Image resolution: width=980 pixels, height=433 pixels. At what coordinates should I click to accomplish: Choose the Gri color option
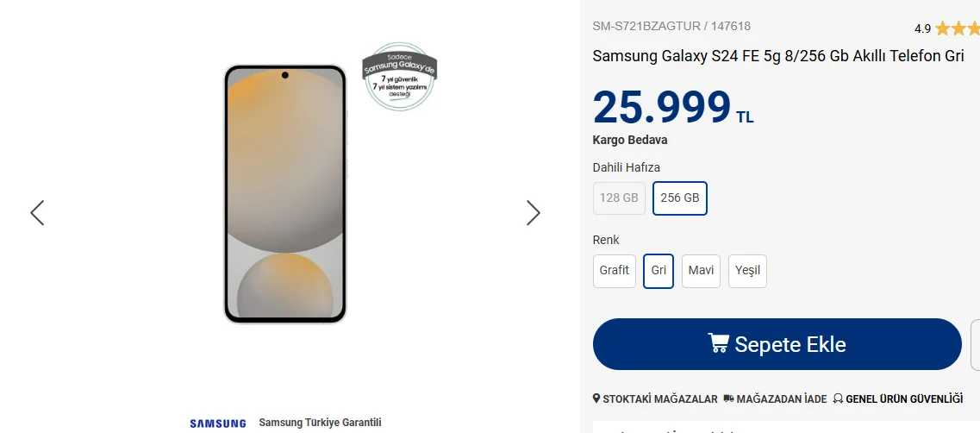pyautogui.click(x=659, y=271)
